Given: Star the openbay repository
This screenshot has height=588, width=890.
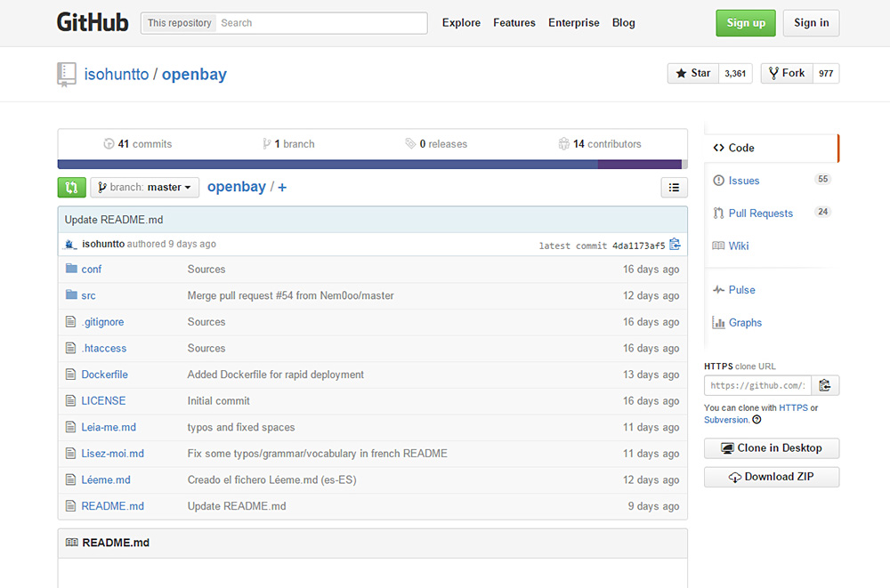Looking at the screenshot, I should 693,73.
